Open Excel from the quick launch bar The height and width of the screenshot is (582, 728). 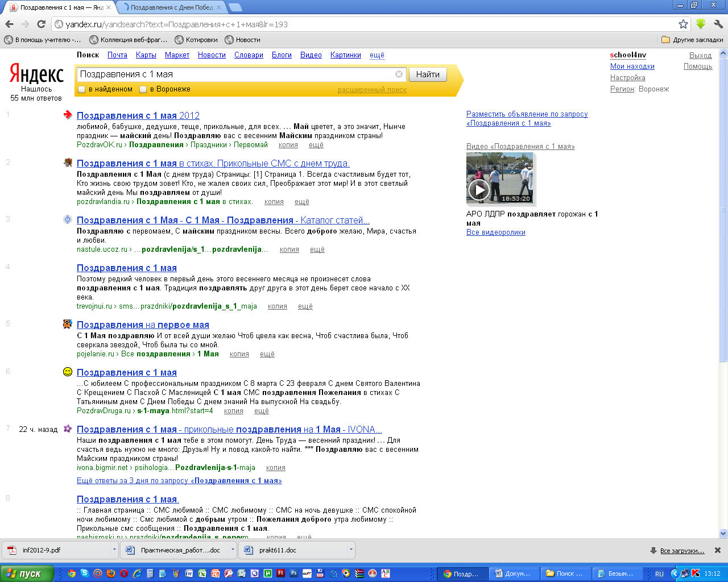coord(202,573)
